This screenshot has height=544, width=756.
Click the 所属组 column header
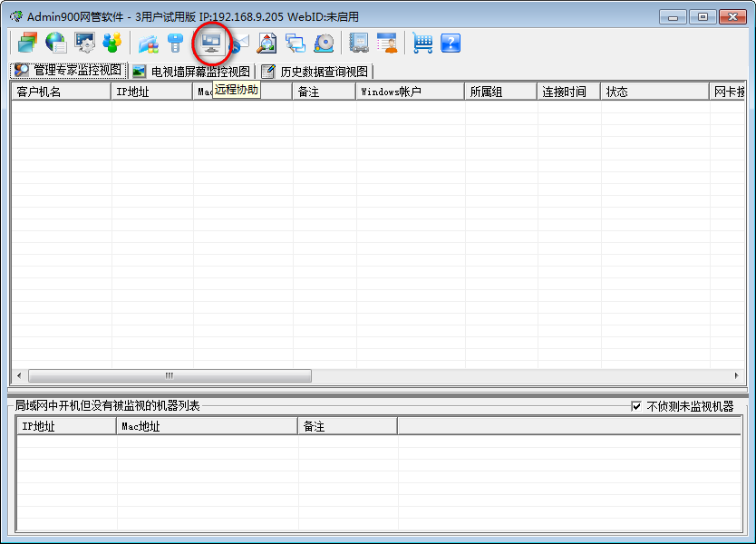501,92
